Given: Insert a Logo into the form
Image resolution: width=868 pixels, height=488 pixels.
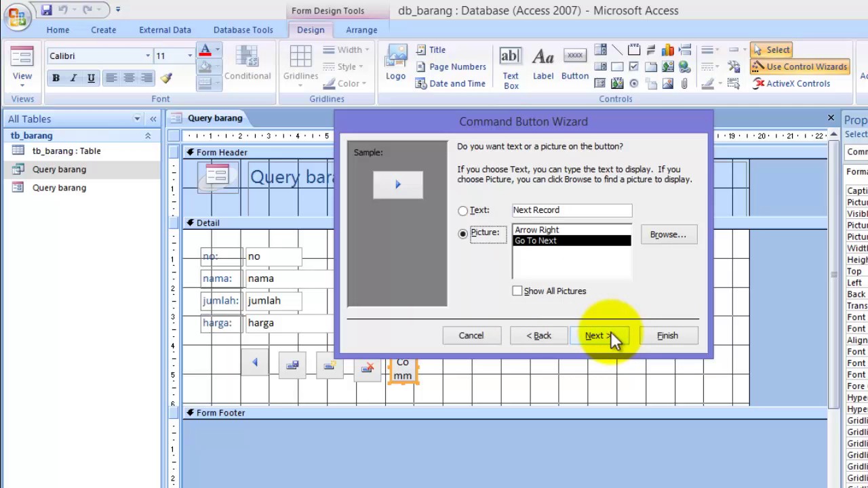Looking at the screenshot, I should (395, 63).
